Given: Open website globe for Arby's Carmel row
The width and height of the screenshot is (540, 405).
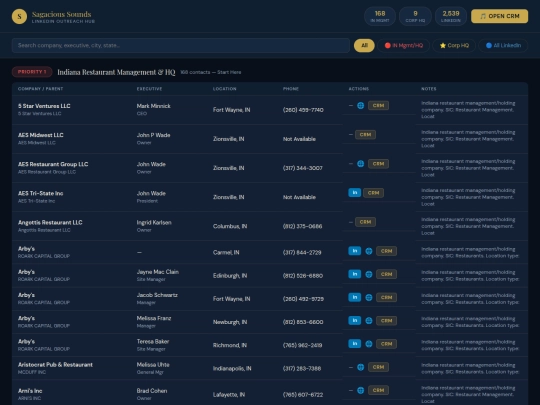Looking at the screenshot, I should (369, 251).
